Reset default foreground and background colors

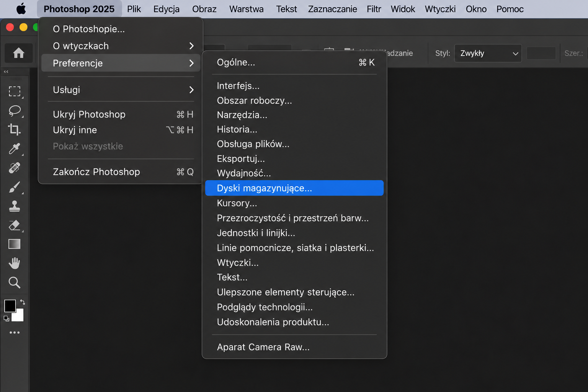pyautogui.click(x=7, y=318)
